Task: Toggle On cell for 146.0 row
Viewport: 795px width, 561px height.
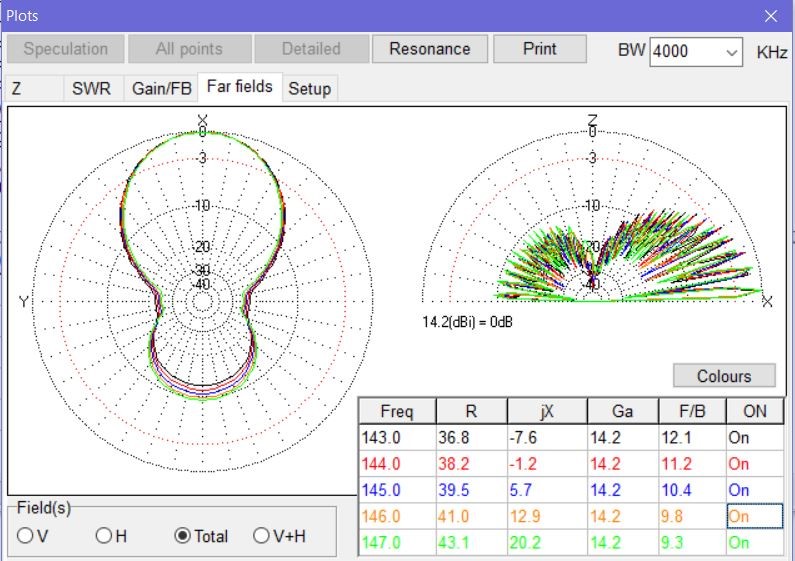Action: [x=755, y=516]
